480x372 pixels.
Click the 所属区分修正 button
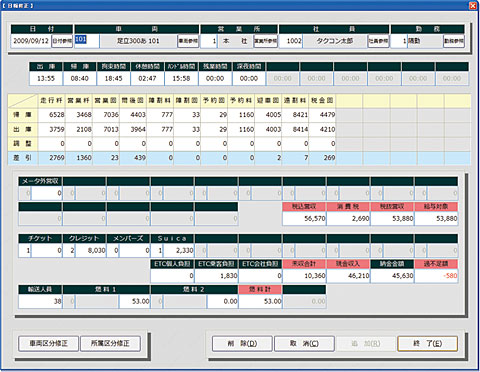pos(110,343)
